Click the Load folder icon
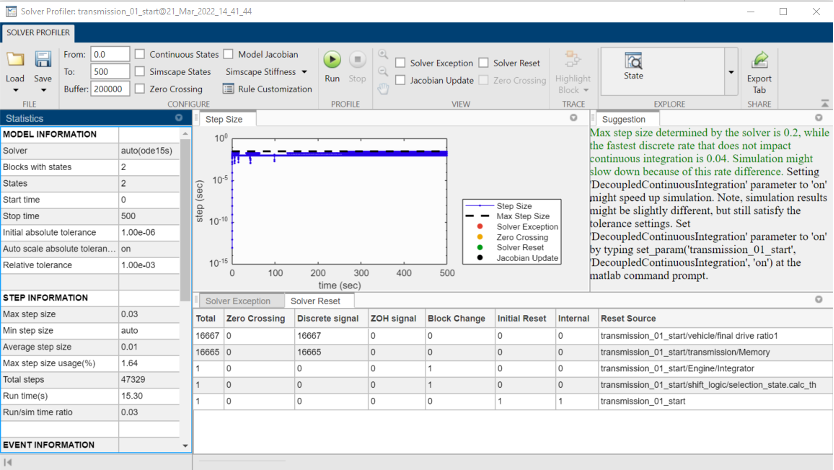The height and width of the screenshot is (470, 834). 15,61
